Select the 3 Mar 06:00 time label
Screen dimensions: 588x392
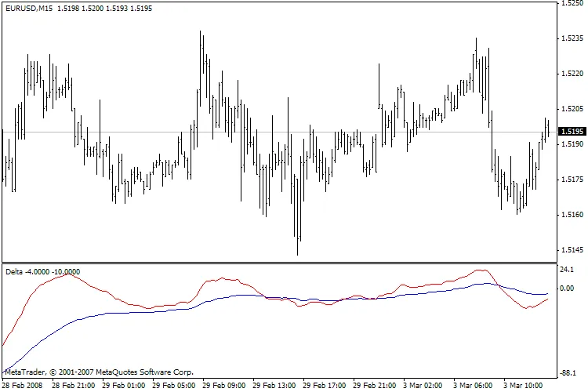pyautogui.click(x=475, y=386)
